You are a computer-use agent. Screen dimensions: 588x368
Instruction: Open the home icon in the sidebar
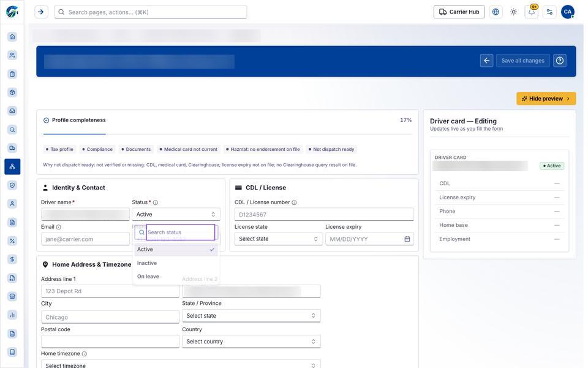click(12, 37)
